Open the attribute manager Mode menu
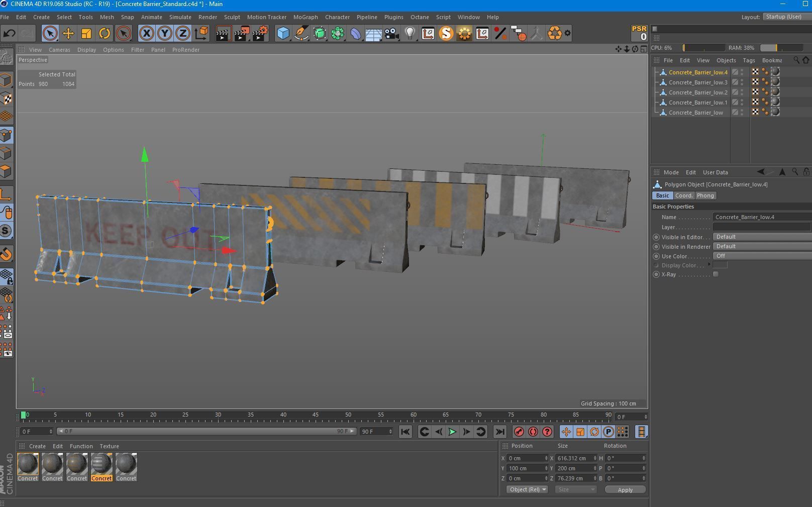The height and width of the screenshot is (507, 812). (x=671, y=172)
